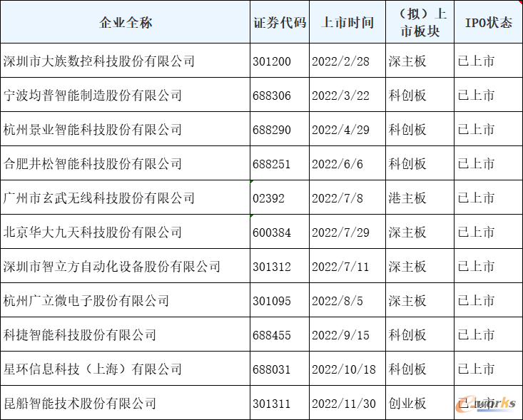Click the 企业全称 column header

[126, 22]
